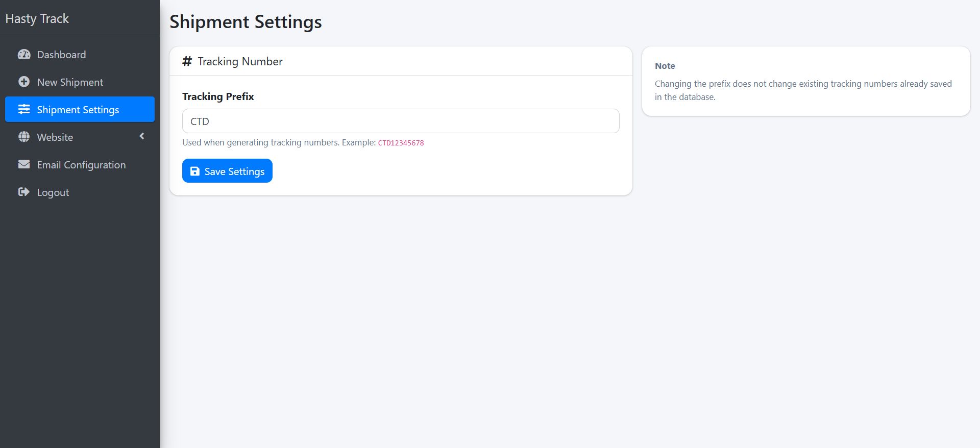Click the Email Configuration envelope icon

[x=24, y=165]
